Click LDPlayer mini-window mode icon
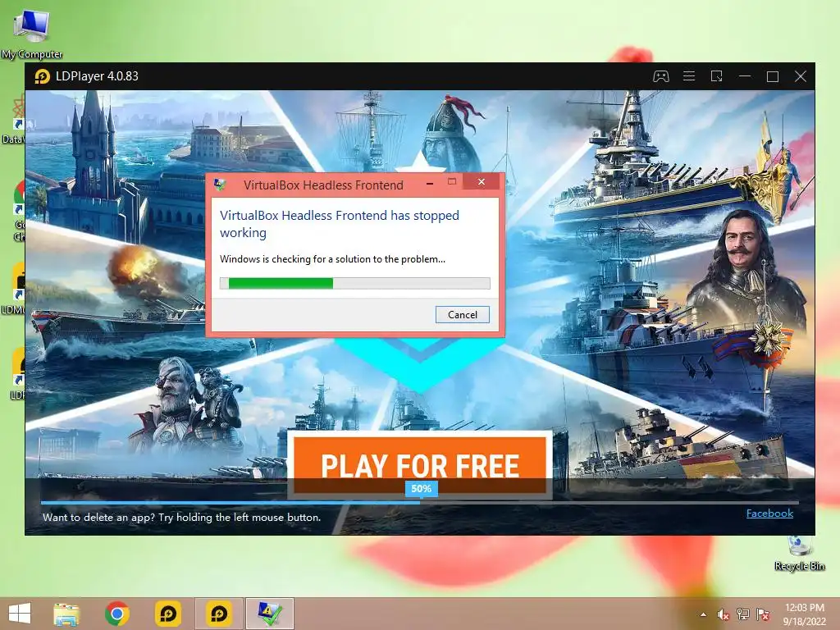840x630 pixels. click(x=717, y=76)
